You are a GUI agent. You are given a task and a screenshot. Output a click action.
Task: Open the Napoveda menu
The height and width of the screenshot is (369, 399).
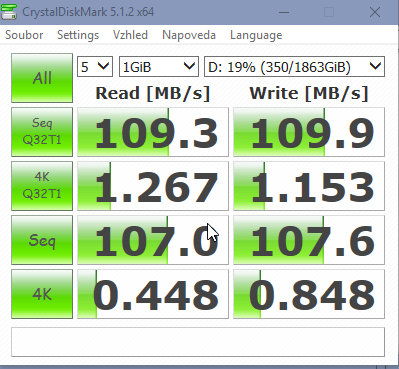tap(189, 35)
